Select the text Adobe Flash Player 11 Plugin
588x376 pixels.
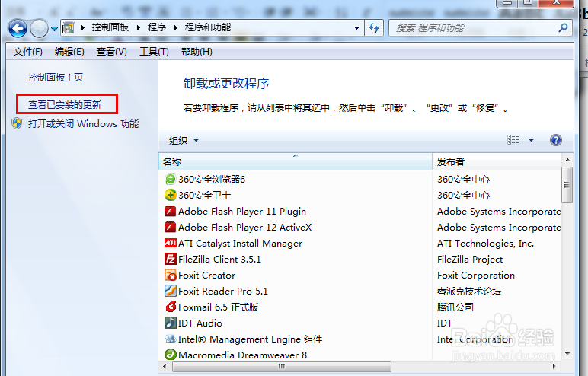[x=242, y=212]
